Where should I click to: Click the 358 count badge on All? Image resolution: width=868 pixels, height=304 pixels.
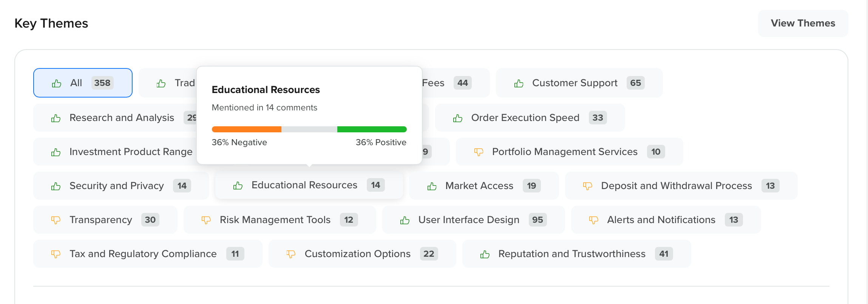pos(102,83)
